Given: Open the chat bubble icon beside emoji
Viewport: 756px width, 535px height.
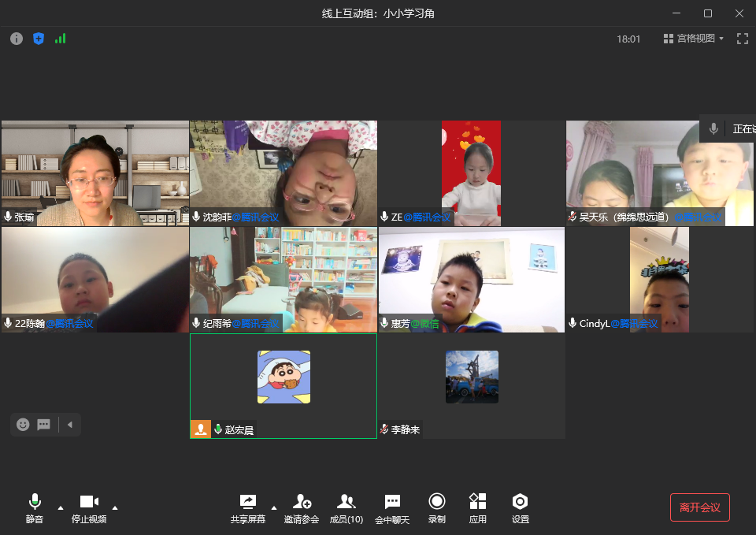Looking at the screenshot, I should [43, 425].
